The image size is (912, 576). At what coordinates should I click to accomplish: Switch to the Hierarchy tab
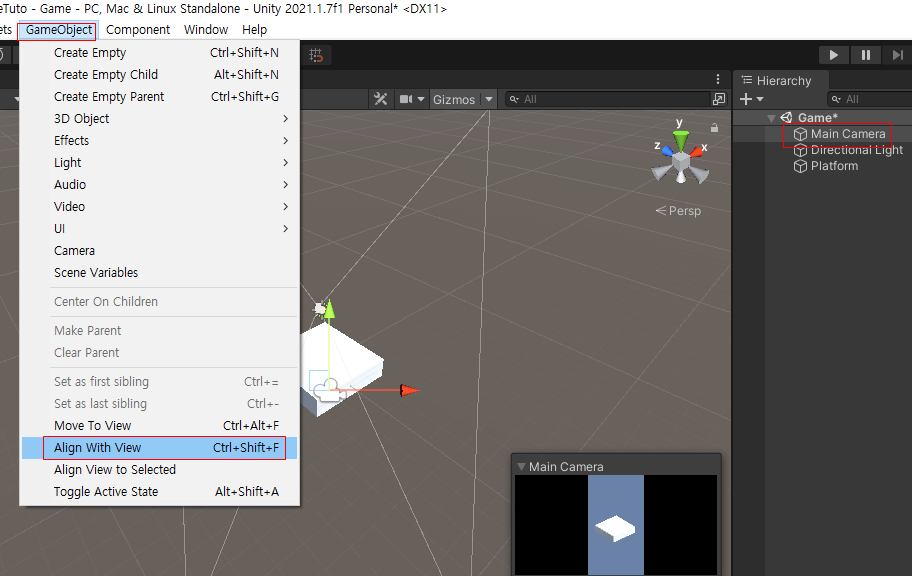coord(776,81)
